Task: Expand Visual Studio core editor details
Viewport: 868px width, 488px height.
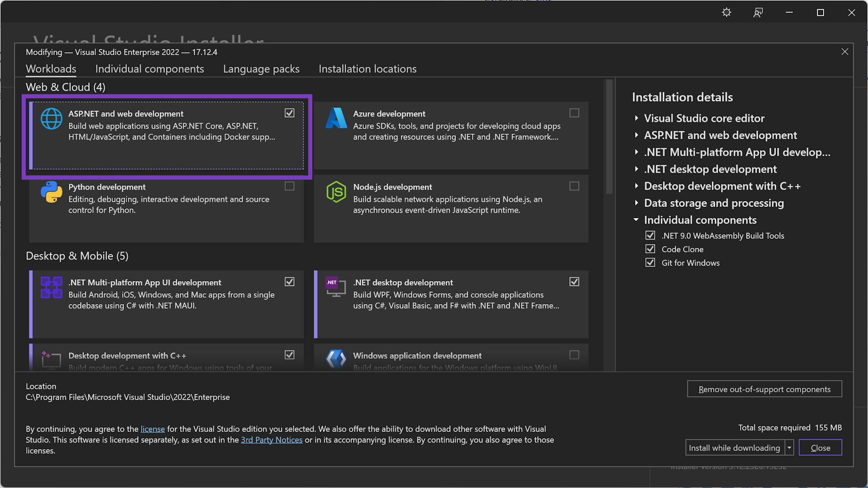Action: pos(636,118)
